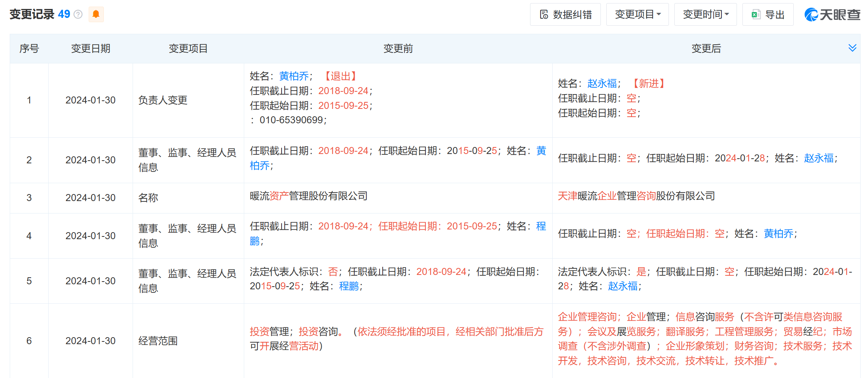Image resolution: width=868 pixels, height=378 pixels.
Task: Click the caret on 变更时间 filter
Action: tap(726, 14)
